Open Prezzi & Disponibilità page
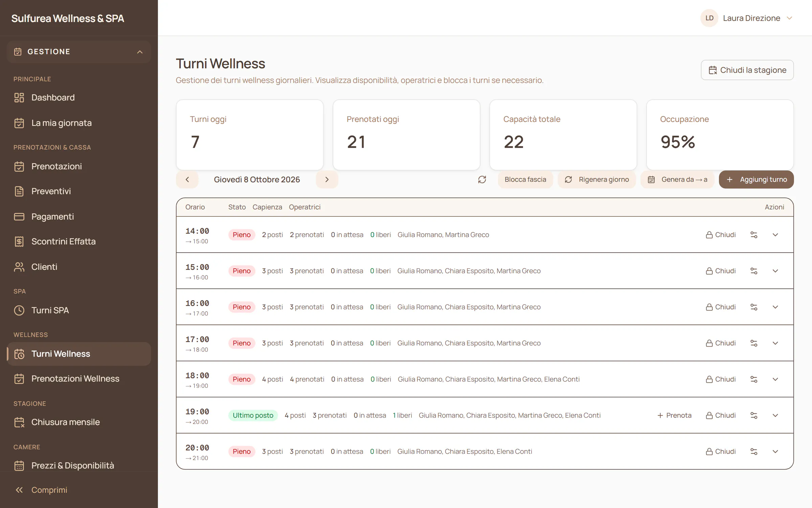This screenshot has height=508, width=812. point(79,466)
